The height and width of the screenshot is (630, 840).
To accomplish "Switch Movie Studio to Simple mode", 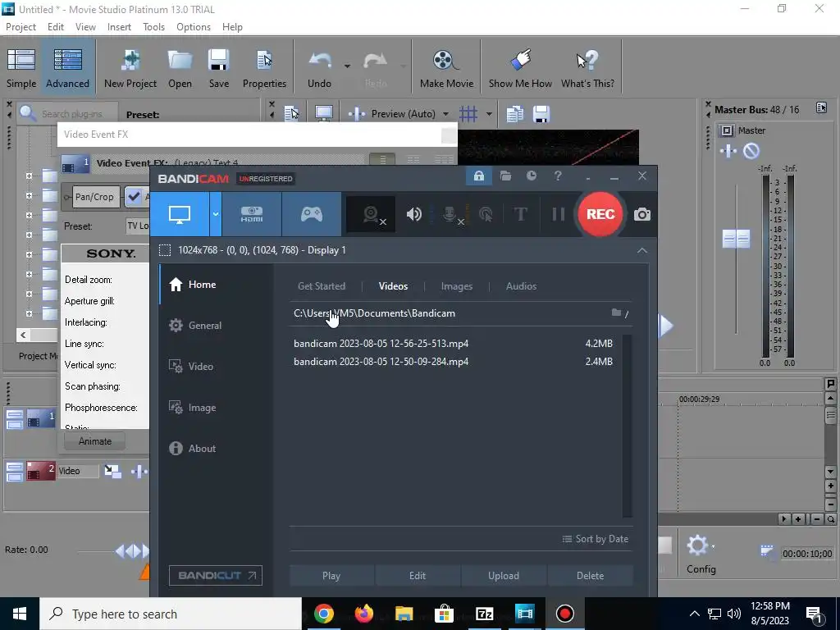I will pyautogui.click(x=21, y=68).
